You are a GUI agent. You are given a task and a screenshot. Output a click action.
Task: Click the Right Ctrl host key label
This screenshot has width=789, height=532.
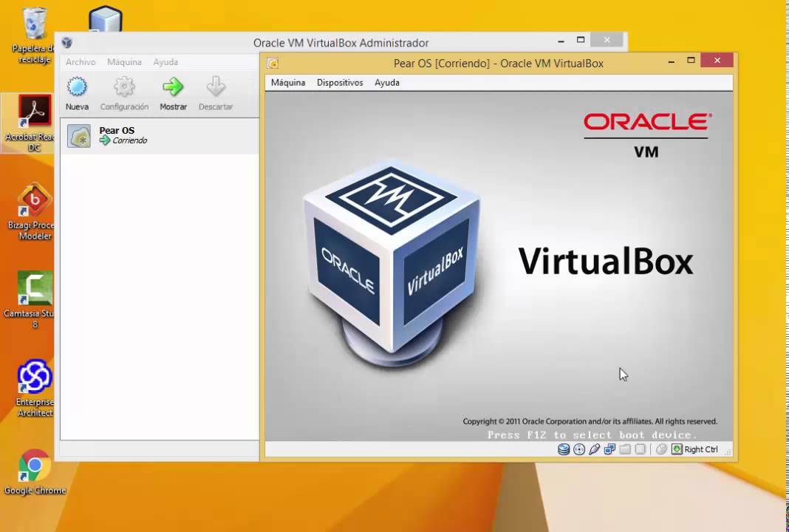(x=701, y=449)
